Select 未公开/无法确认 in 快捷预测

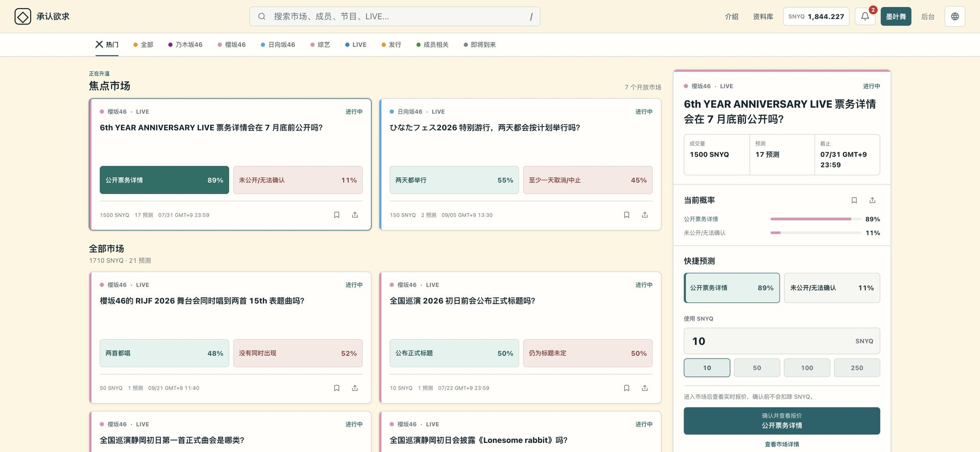(x=832, y=288)
